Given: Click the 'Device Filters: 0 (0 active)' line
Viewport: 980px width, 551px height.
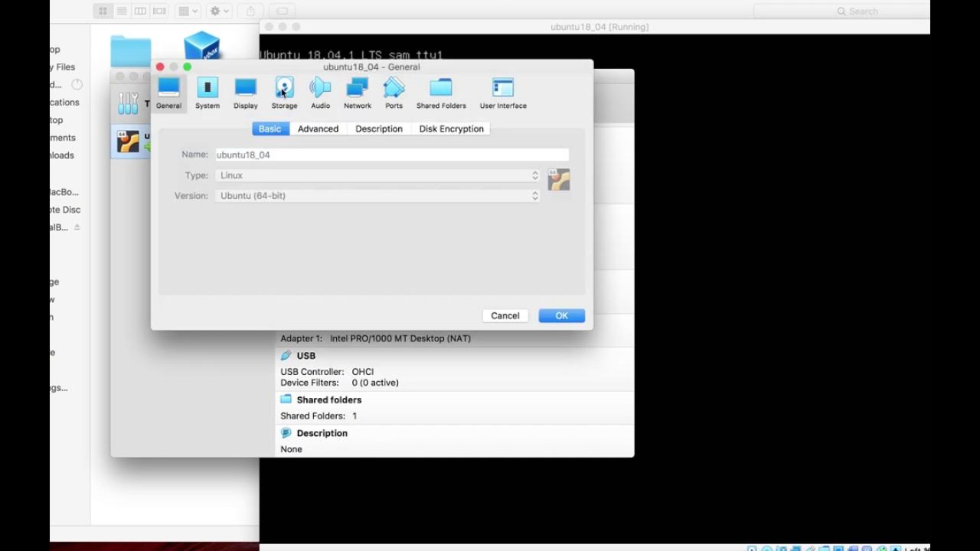Looking at the screenshot, I should (x=339, y=383).
